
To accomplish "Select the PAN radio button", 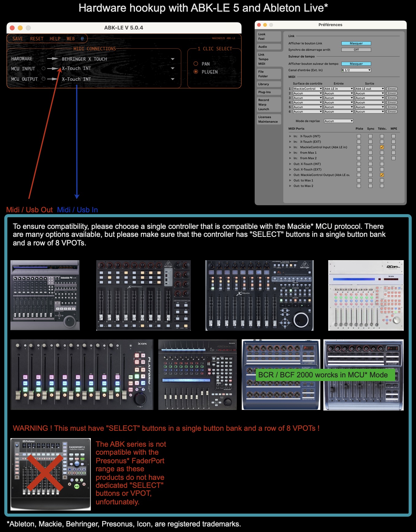I will [196, 64].
